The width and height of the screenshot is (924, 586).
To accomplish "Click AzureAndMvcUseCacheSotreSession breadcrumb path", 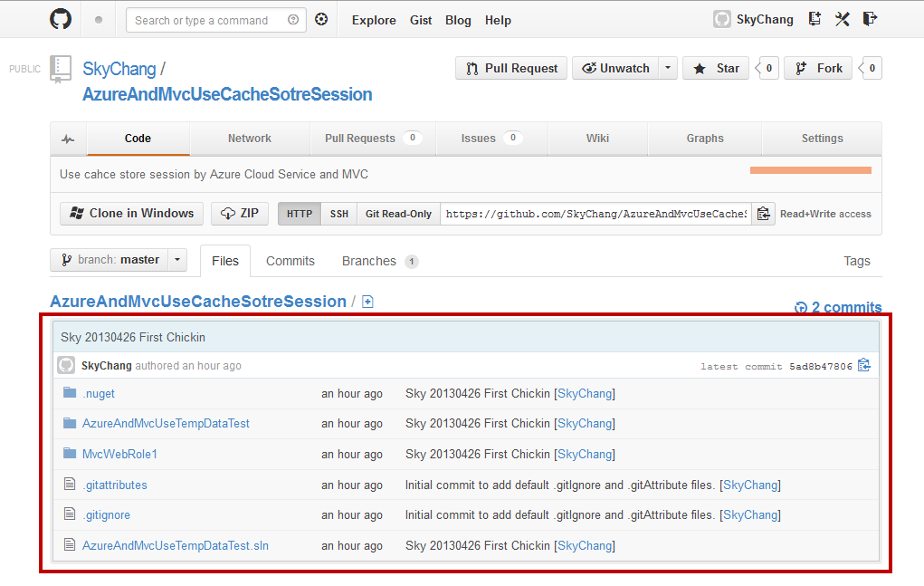I will pyautogui.click(x=198, y=302).
